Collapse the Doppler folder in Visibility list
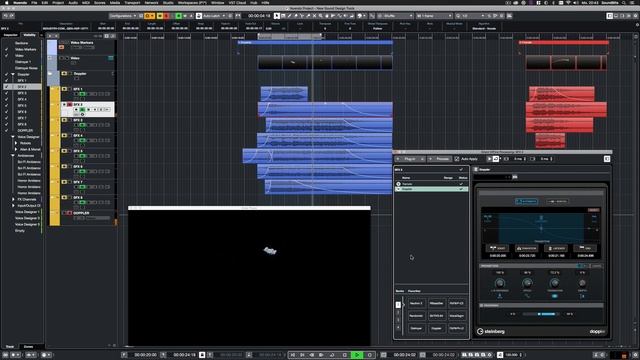Screen dimensions: 640x360 click(x=13, y=74)
